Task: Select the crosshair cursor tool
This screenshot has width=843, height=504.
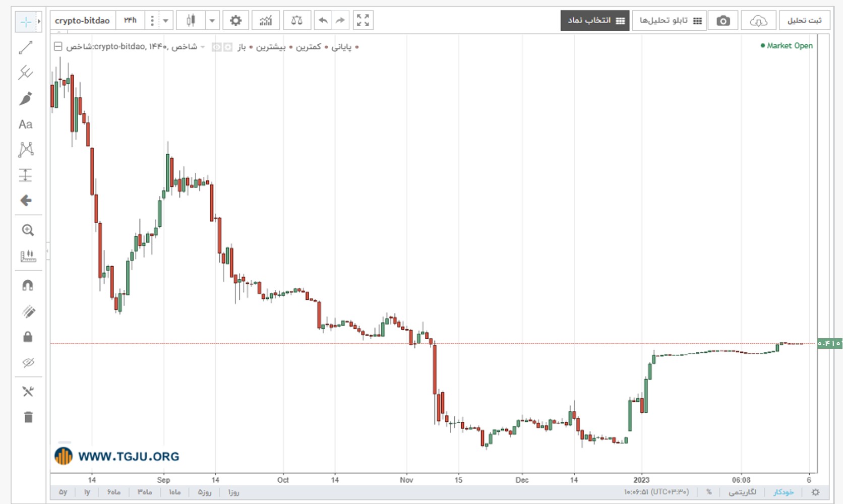Action: (25, 22)
